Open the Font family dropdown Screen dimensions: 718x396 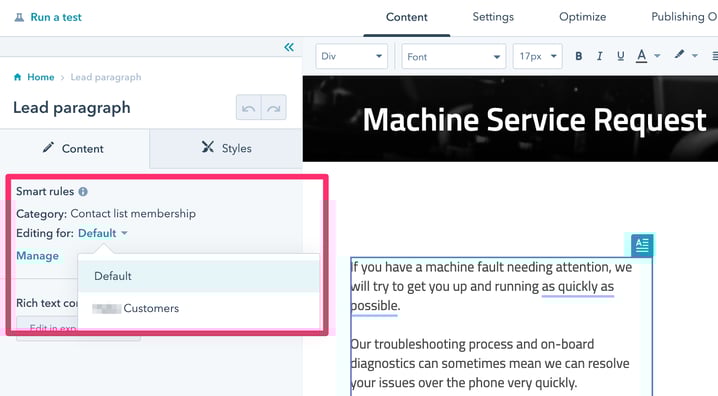(454, 56)
